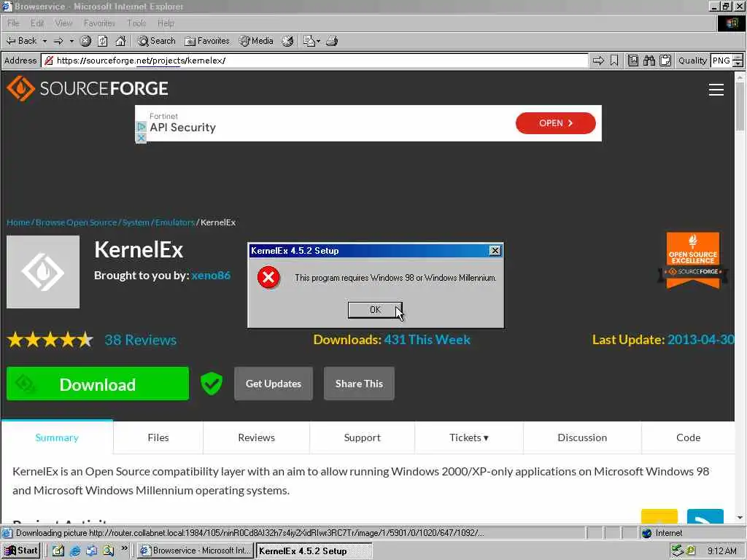Click the Share This button
Screen dimensions: 747x560
pos(359,384)
